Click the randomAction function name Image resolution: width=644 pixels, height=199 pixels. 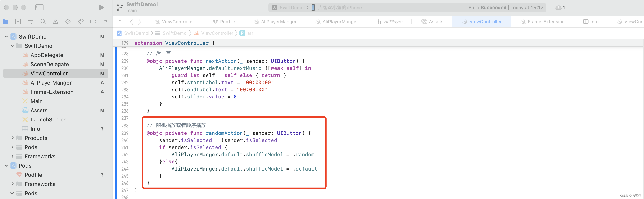coord(224,133)
